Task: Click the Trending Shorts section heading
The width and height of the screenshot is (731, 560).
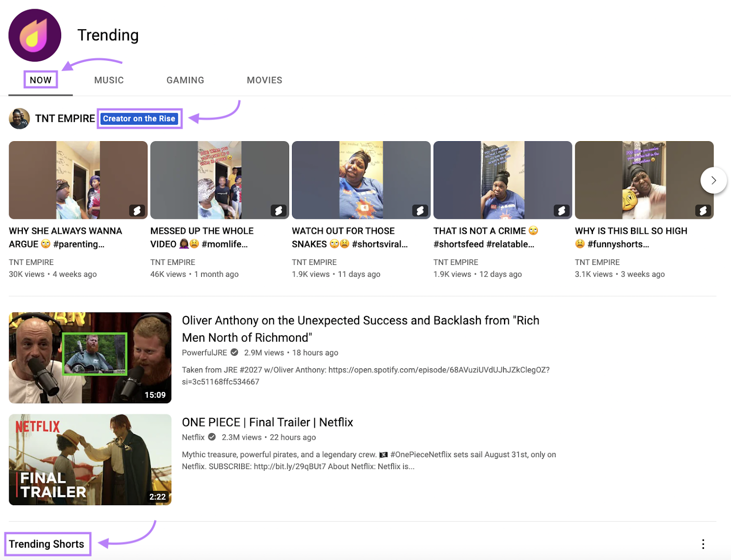Action: point(47,544)
